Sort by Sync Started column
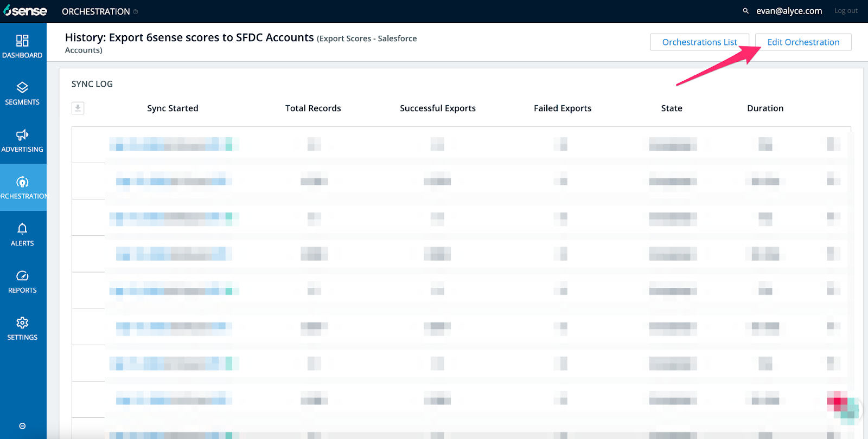The width and height of the screenshot is (868, 439). pos(173,108)
